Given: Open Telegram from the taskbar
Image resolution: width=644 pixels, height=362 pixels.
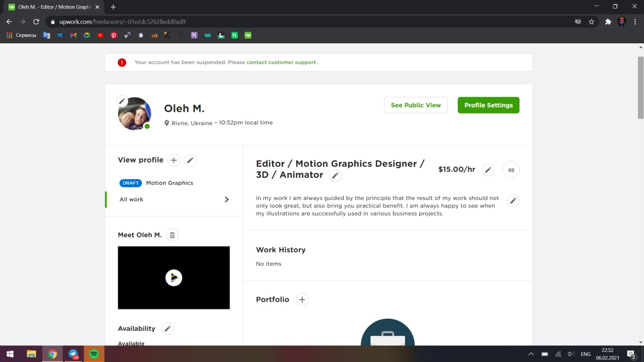Looking at the screenshot, I should pyautogui.click(x=73, y=354).
